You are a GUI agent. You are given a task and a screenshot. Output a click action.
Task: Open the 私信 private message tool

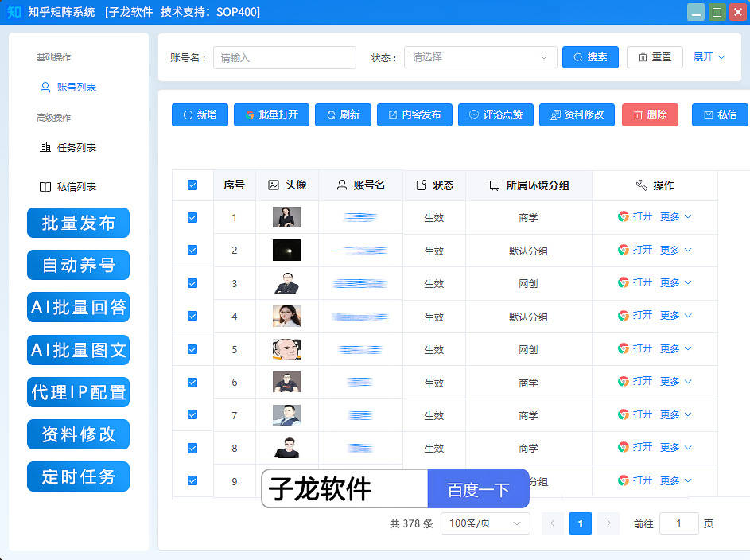(x=720, y=115)
